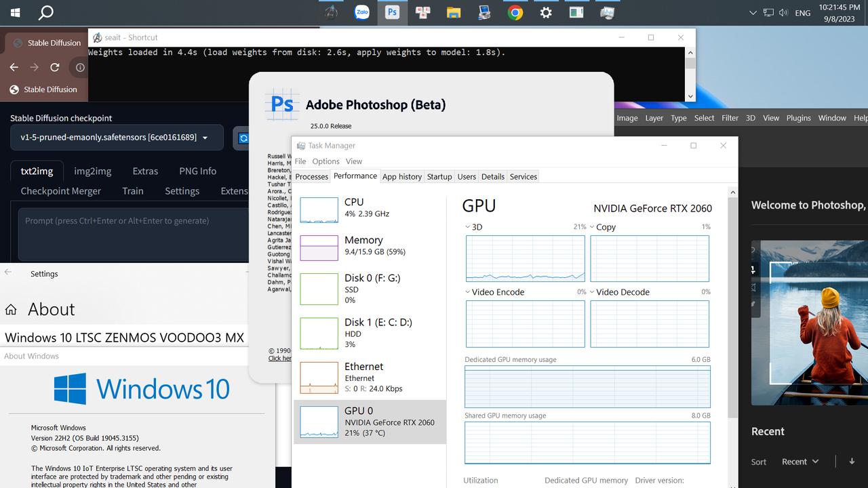
Task: Select Memory in the performance sidebar
Action: (370, 247)
